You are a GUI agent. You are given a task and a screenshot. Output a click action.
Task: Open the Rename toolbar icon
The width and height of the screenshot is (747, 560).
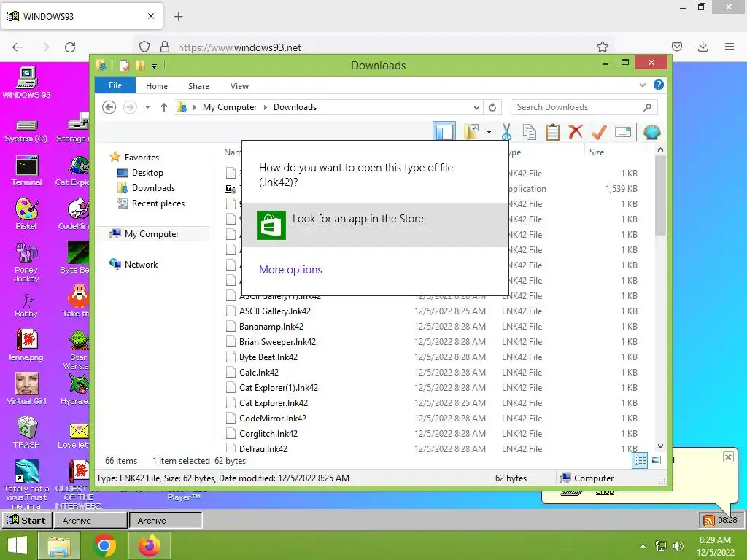(623, 132)
